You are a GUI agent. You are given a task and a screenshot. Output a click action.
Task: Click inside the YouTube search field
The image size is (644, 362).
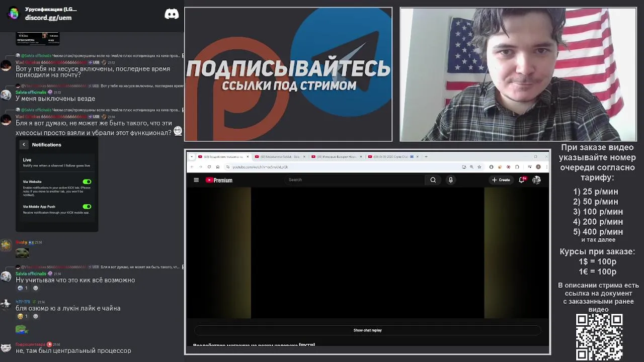(355, 179)
